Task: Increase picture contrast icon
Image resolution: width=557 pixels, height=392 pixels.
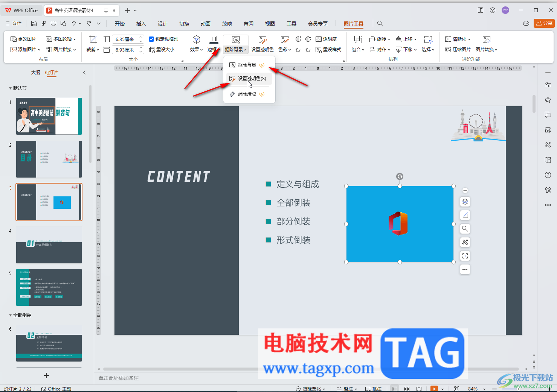Action: tap(298, 39)
